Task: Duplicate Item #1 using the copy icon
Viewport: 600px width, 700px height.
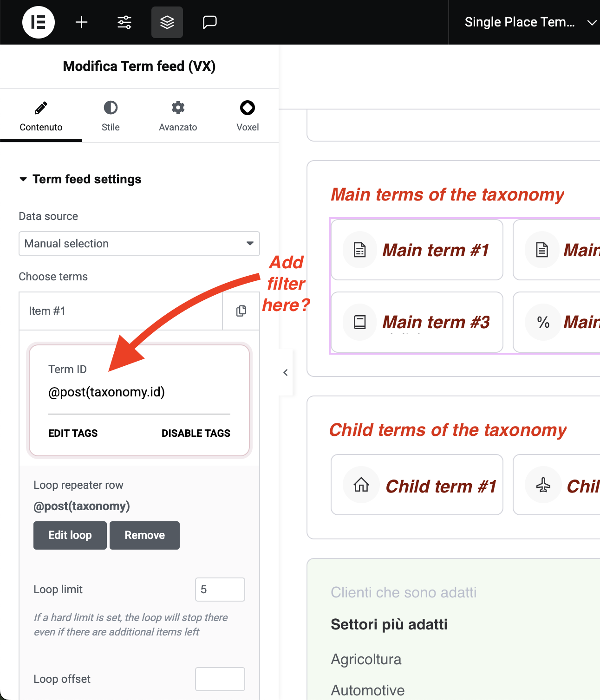Action: pyautogui.click(x=241, y=311)
